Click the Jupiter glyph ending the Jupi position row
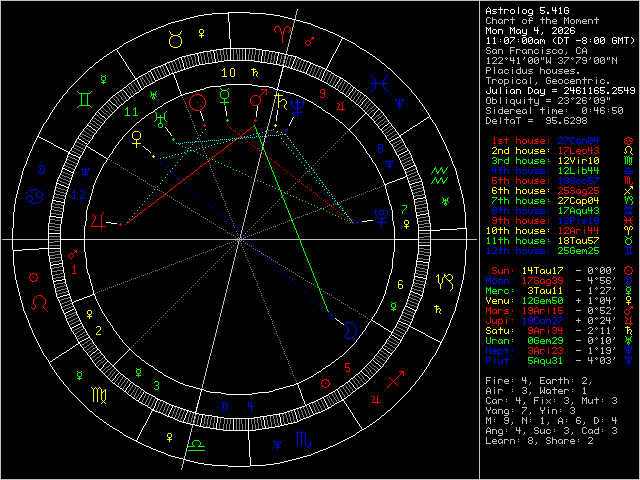This screenshot has width=640, height=480. point(629,321)
